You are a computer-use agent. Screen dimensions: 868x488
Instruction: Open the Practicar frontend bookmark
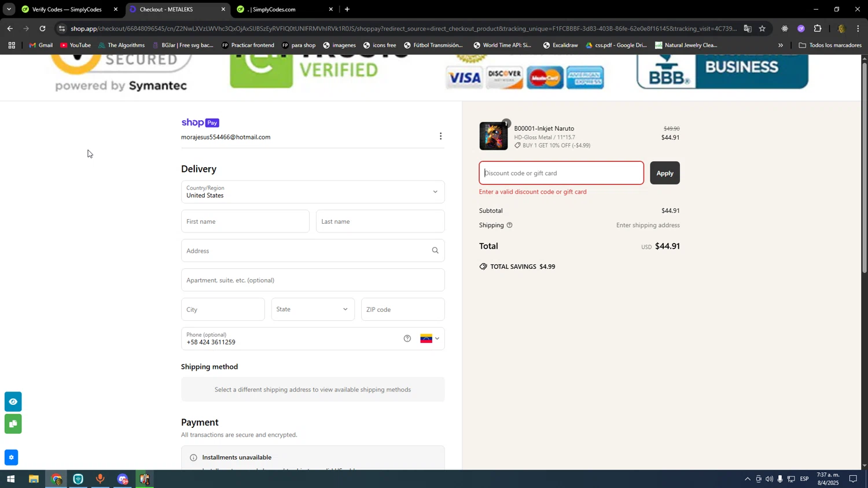click(248, 45)
